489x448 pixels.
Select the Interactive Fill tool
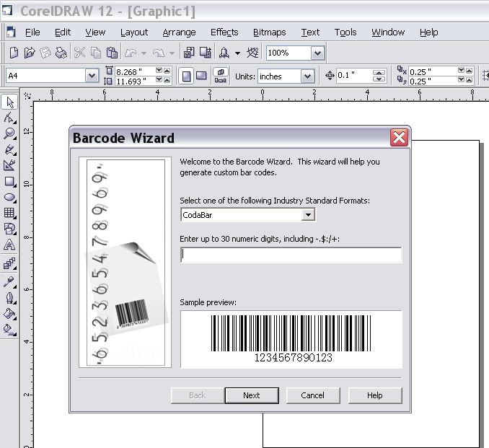click(x=9, y=330)
